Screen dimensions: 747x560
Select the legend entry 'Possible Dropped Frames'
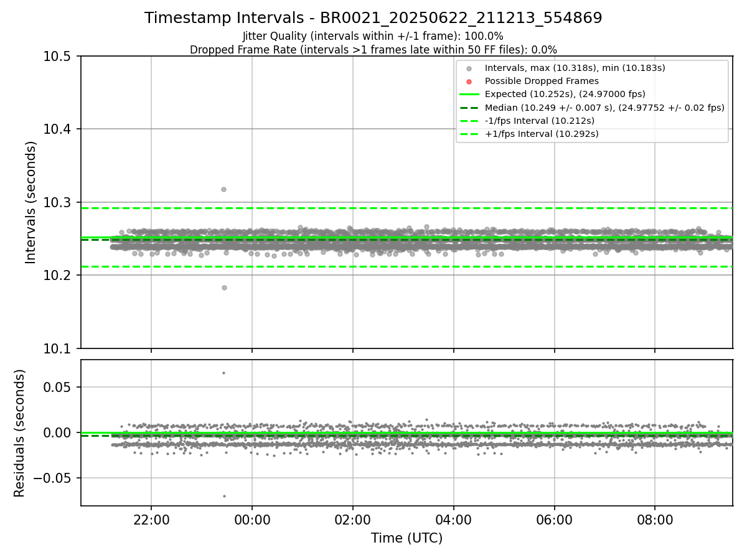(542, 81)
